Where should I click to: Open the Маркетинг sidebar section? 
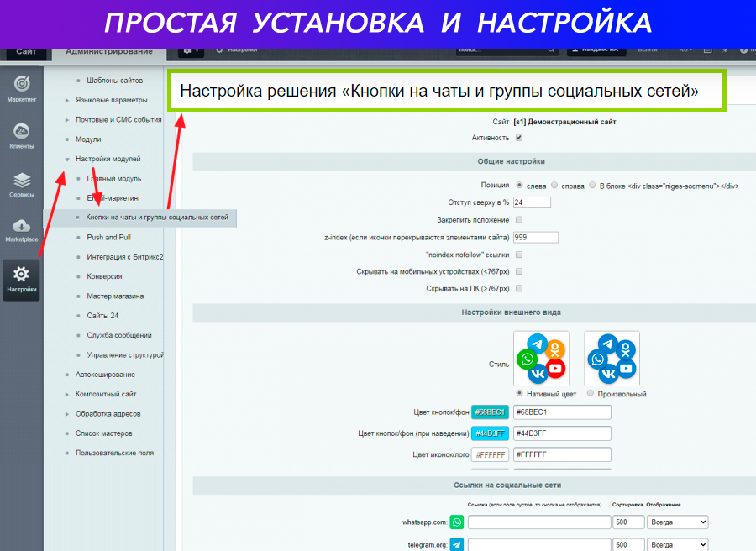(21, 87)
